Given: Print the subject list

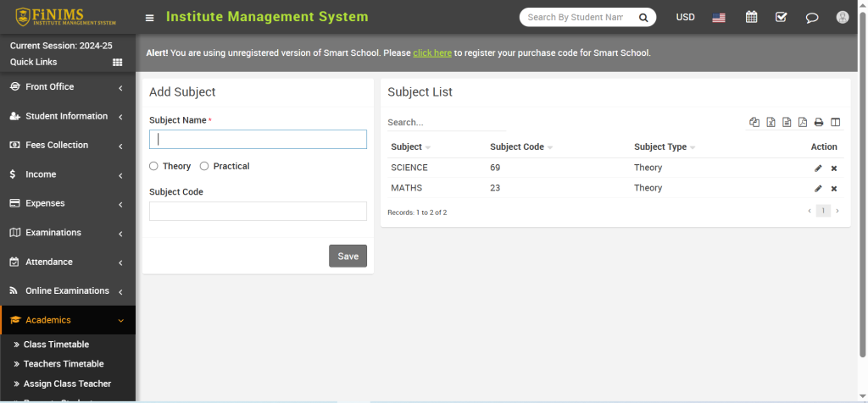Looking at the screenshot, I should click(x=819, y=123).
